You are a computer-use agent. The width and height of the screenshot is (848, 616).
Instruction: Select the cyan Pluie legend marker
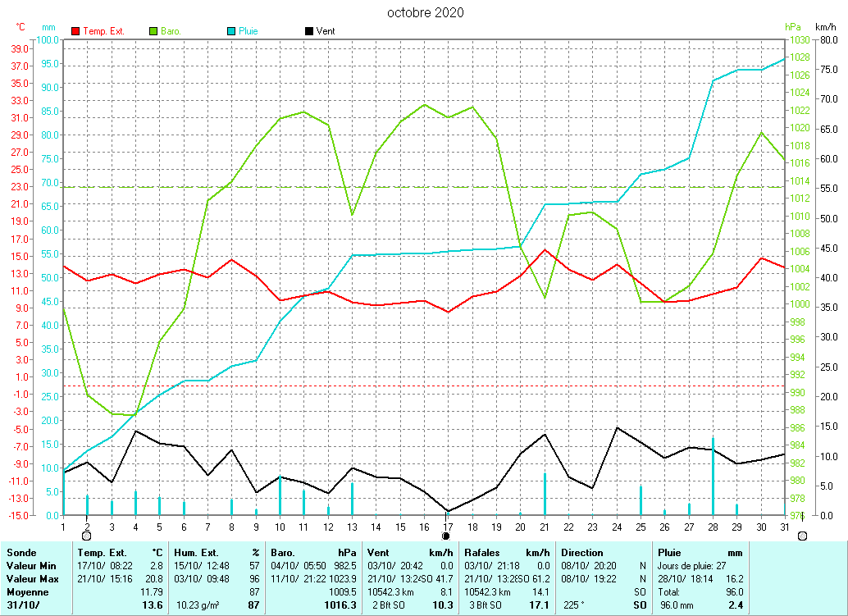(231, 31)
